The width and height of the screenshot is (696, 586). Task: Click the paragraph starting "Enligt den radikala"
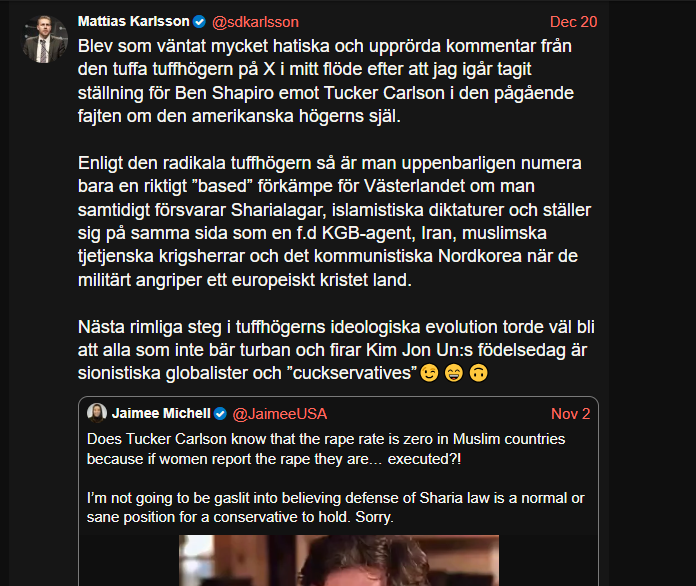(335, 221)
